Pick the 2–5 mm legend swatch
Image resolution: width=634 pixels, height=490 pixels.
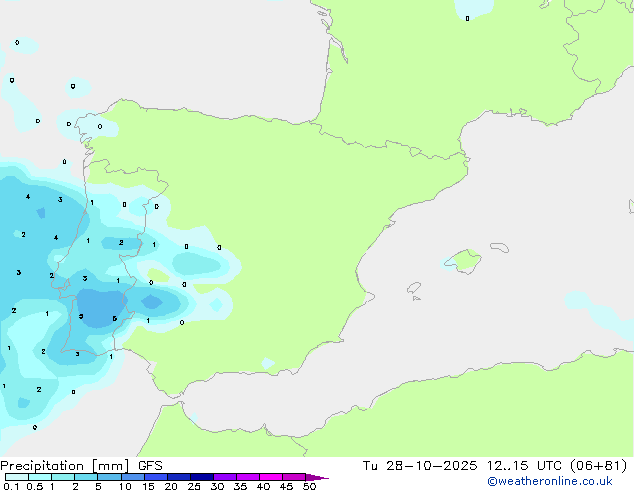[x=86, y=477]
